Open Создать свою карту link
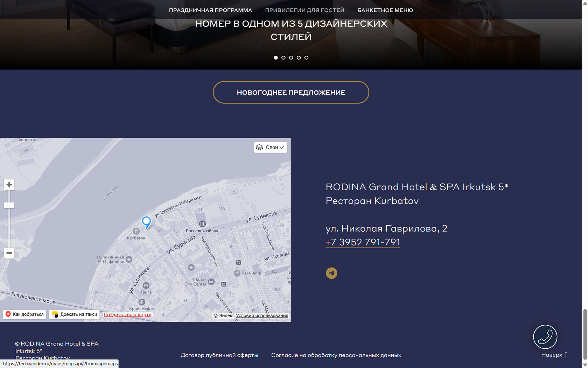This screenshot has width=588, height=368. [x=127, y=315]
